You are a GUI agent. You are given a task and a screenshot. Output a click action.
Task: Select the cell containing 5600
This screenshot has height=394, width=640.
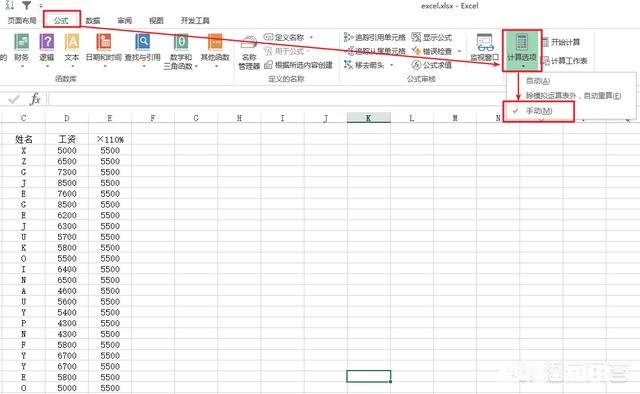pyautogui.click(x=67, y=301)
